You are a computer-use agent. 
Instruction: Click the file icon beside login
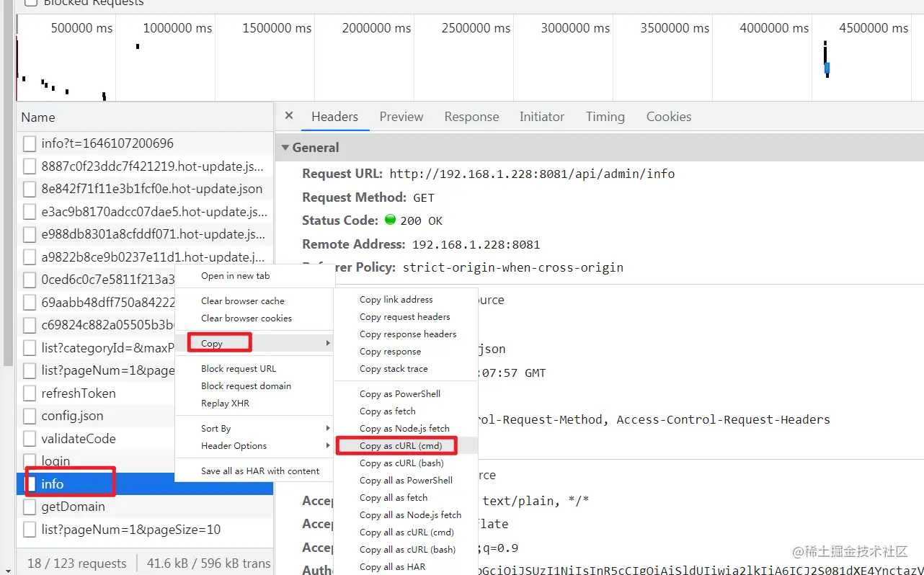[29, 461]
